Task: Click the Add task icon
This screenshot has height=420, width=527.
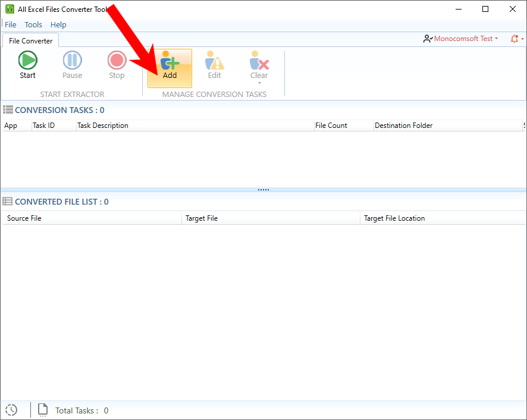Action: click(x=169, y=60)
